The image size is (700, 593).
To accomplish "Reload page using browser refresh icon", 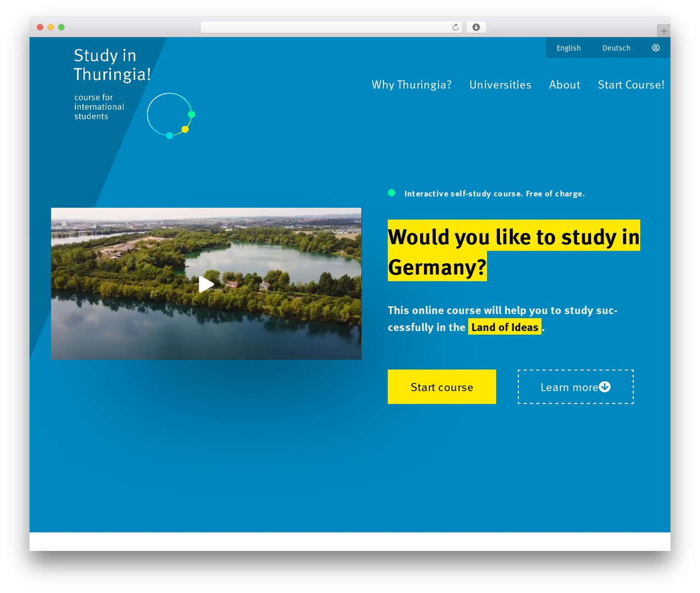I will [456, 27].
